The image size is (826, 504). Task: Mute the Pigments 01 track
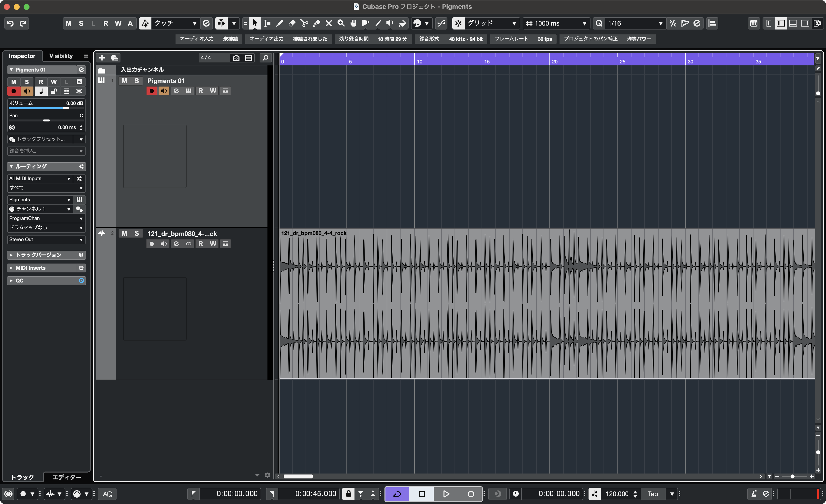point(124,81)
